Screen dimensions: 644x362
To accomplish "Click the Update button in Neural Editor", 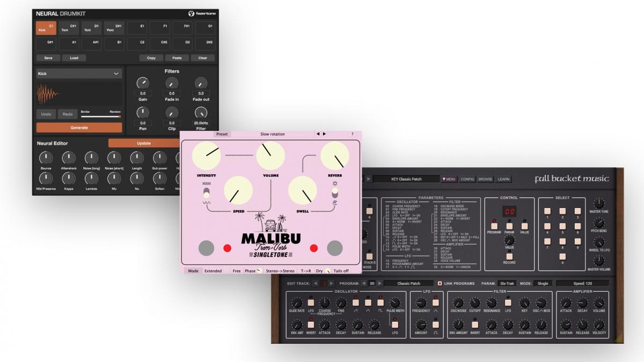I will pyautogui.click(x=144, y=143).
